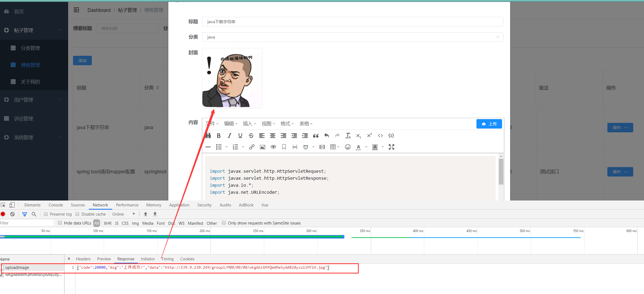The width and height of the screenshot is (644, 294).
Task: Toggle fullscreen editor mode
Action: click(x=391, y=147)
